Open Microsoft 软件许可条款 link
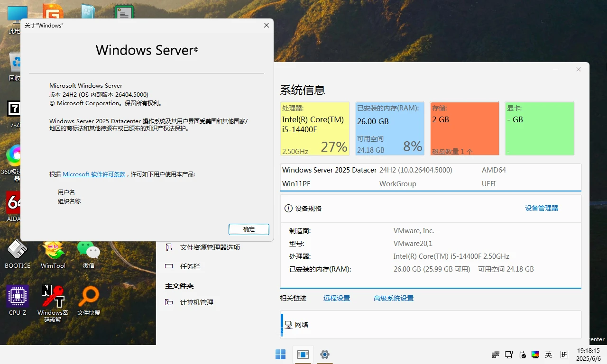The height and width of the screenshot is (364, 607). click(x=94, y=174)
